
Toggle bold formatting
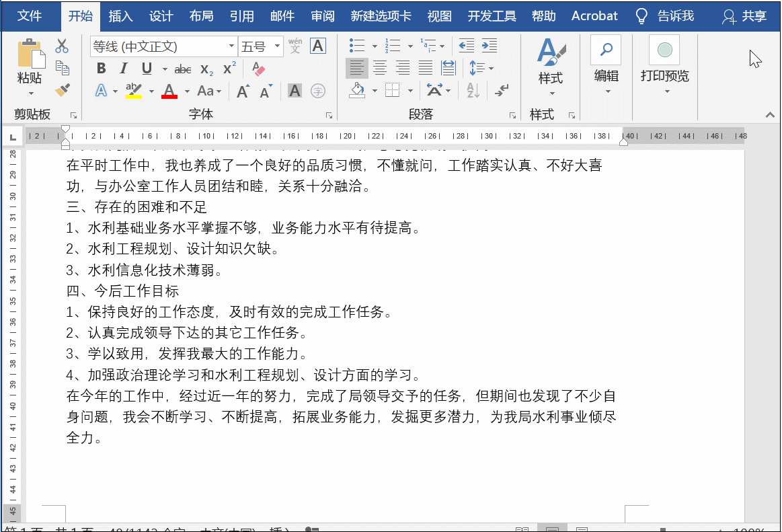[x=101, y=68]
